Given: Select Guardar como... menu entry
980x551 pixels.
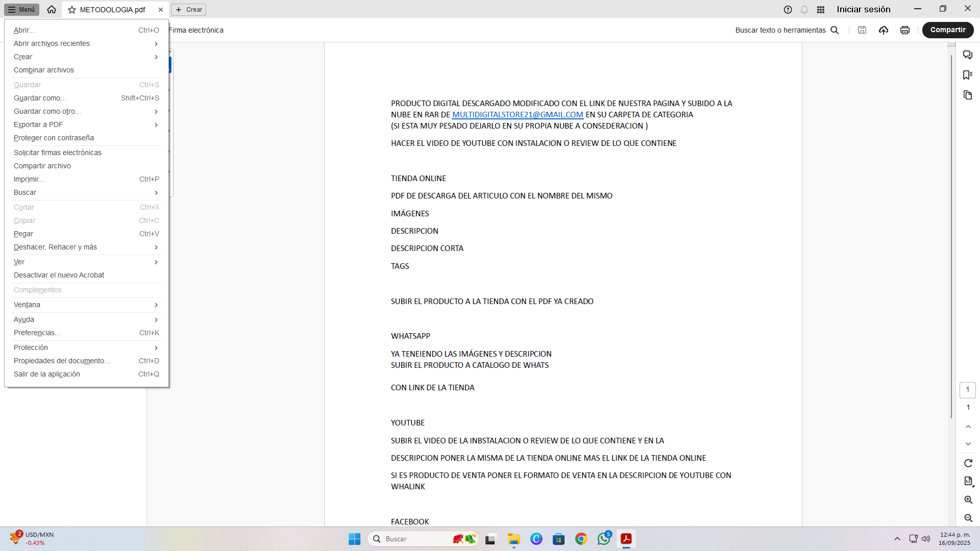Looking at the screenshot, I should pos(40,98).
